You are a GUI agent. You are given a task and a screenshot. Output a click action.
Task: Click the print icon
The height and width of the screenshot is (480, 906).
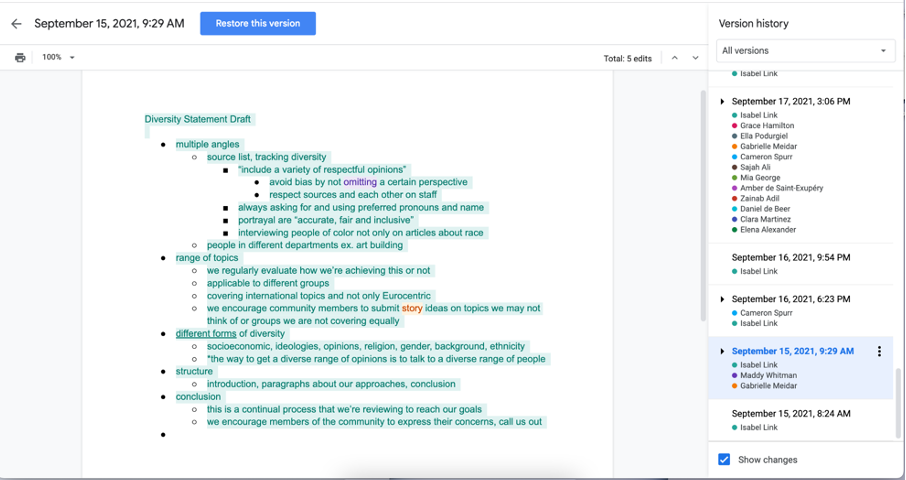pos(20,57)
